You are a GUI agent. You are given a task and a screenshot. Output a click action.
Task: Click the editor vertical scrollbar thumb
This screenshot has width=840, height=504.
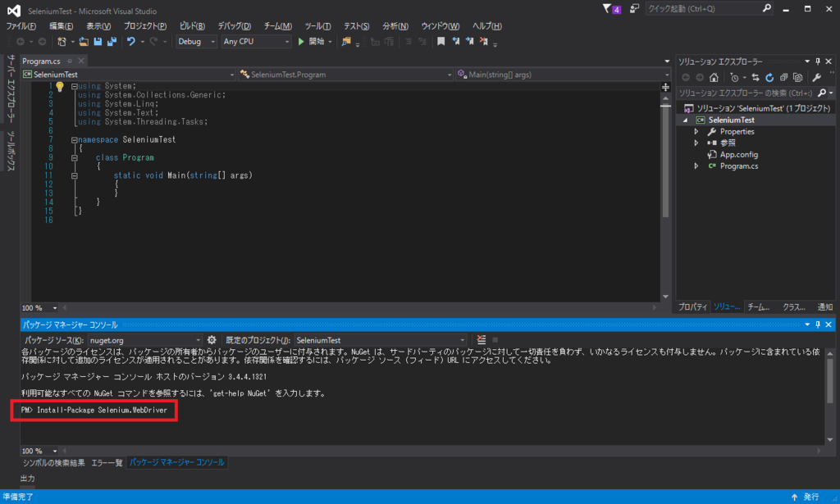click(x=665, y=161)
